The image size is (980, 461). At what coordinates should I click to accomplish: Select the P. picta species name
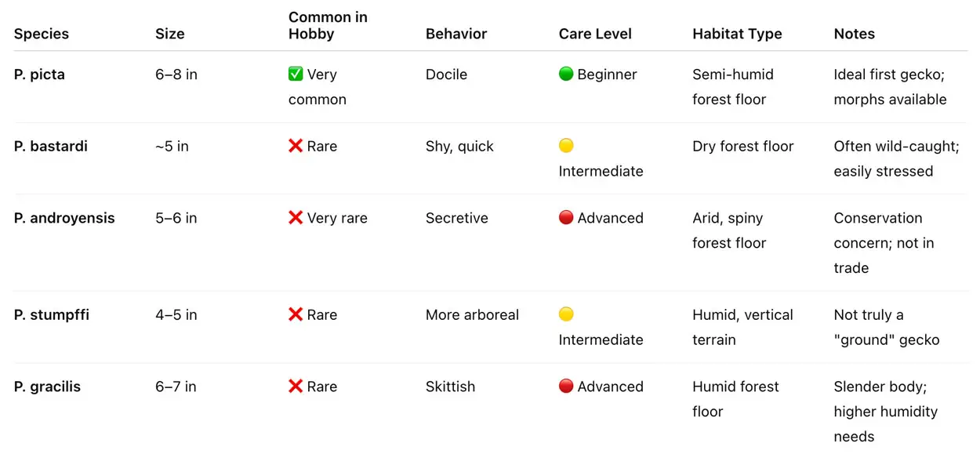click(x=39, y=74)
